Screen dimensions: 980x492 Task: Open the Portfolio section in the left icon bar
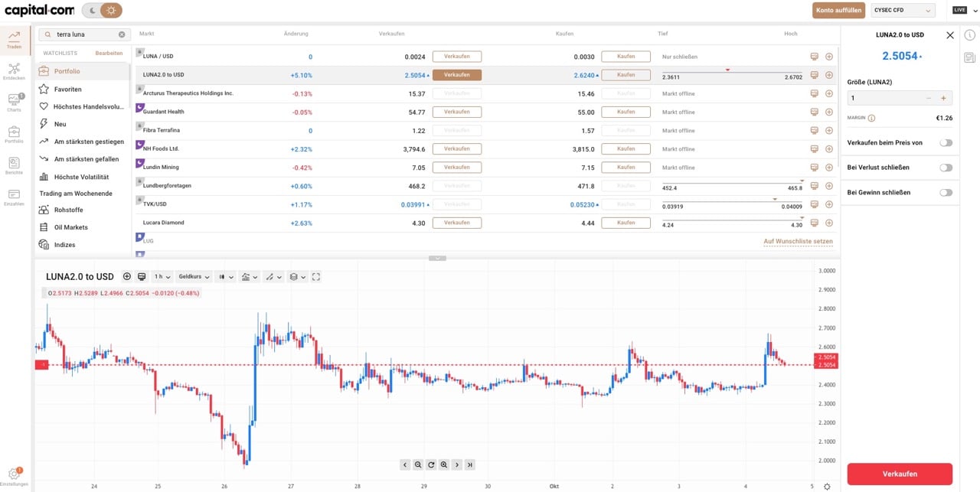[x=15, y=135]
